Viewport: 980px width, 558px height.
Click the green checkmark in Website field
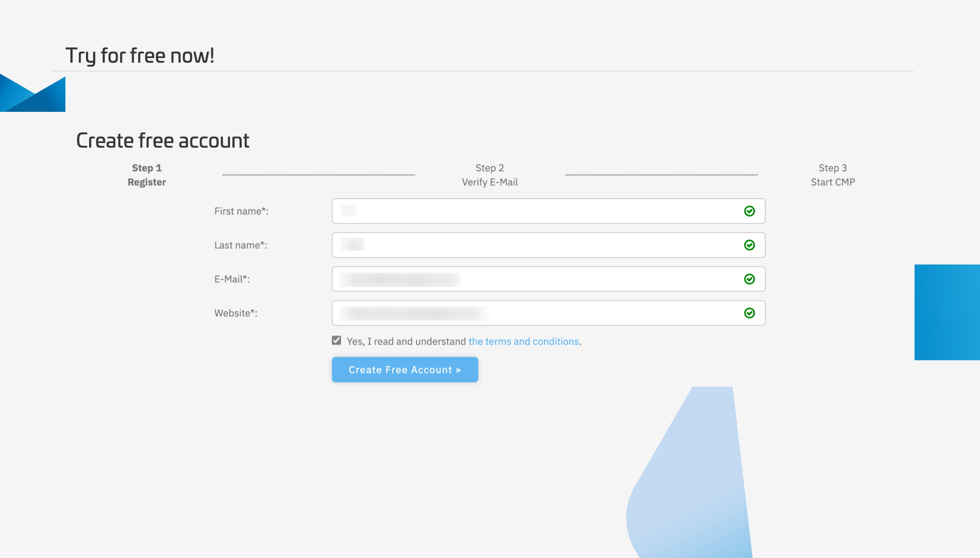[749, 313]
